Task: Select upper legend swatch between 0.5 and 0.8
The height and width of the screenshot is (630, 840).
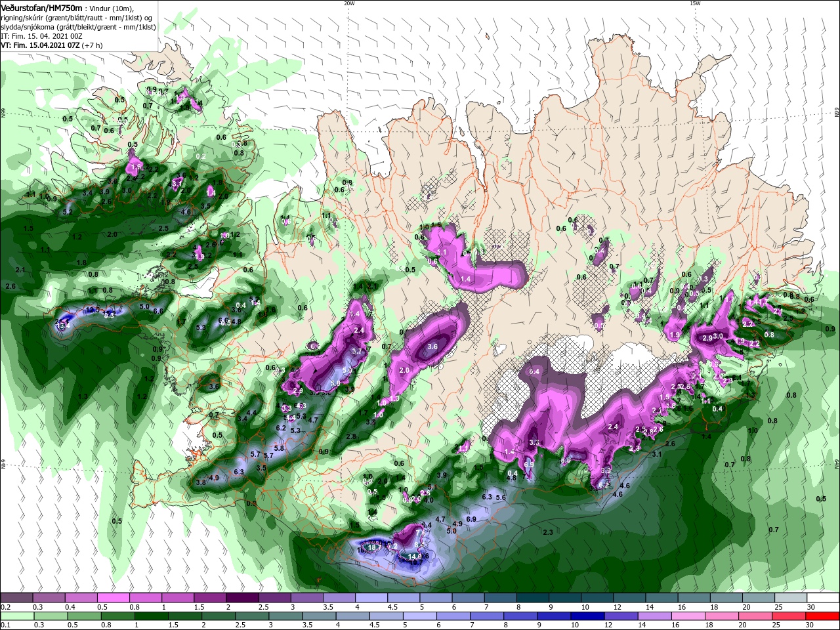Action: point(114,598)
